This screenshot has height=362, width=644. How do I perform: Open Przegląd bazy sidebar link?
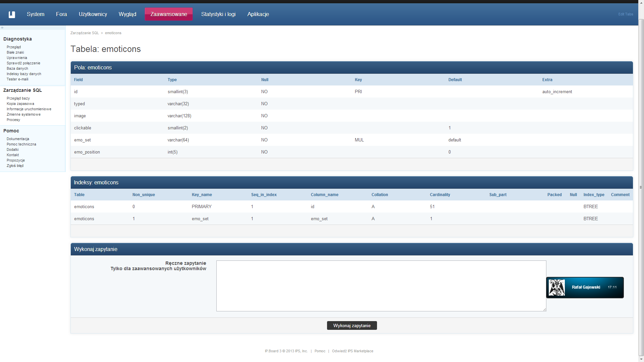click(x=18, y=99)
